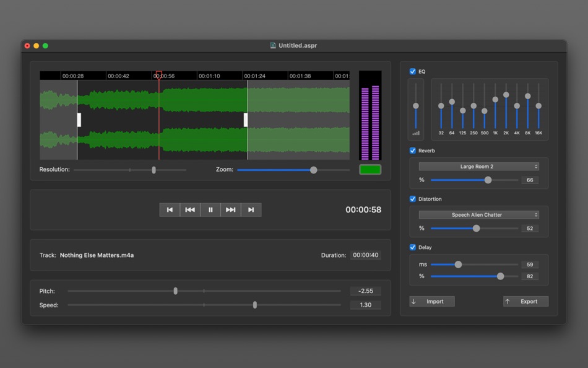Click the Pitch slider thumb
The image size is (588, 368).
pos(176,291)
